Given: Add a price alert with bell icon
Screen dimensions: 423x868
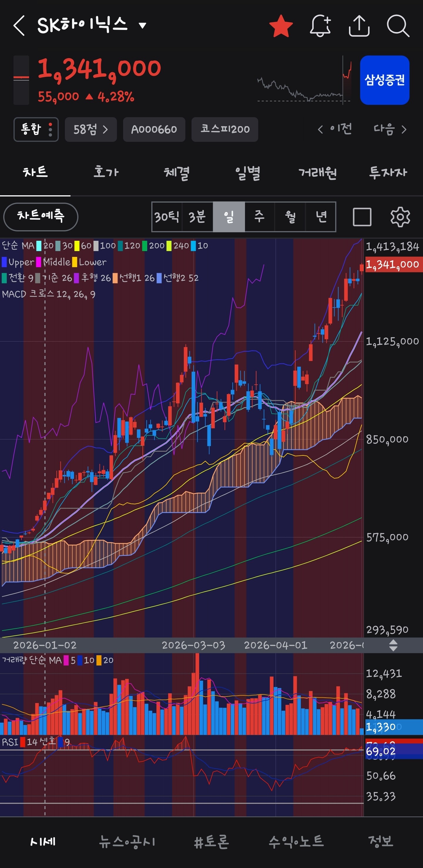Looking at the screenshot, I should pyautogui.click(x=320, y=25).
